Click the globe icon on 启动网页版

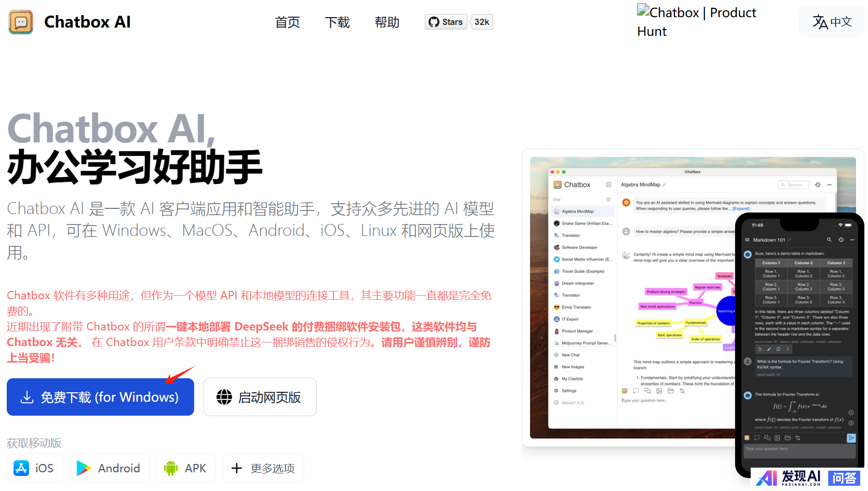[224, 397]
